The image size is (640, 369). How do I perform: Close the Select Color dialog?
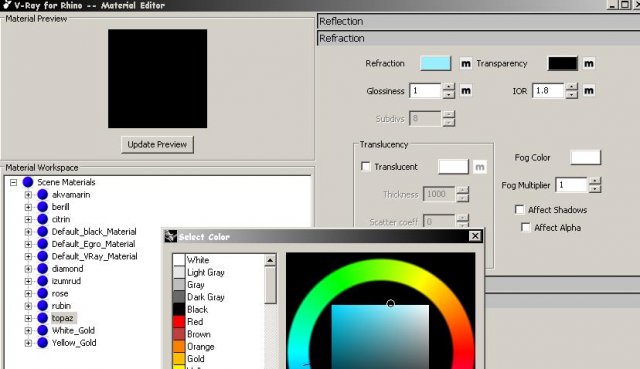point(475,236)
